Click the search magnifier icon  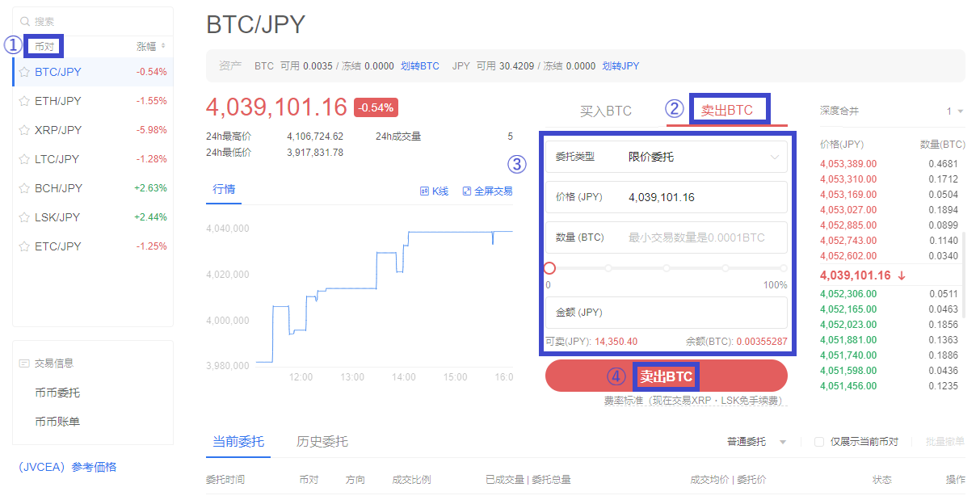point(25,22)
